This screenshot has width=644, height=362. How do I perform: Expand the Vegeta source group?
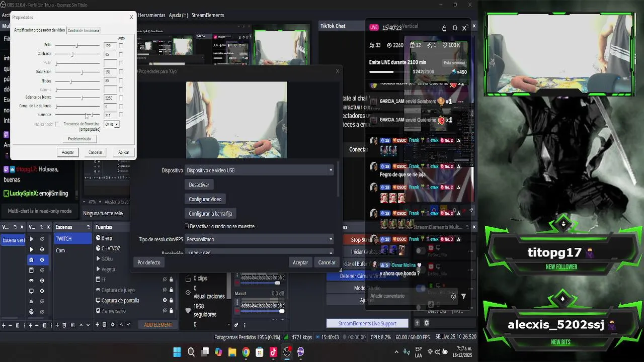pyautogui.click(x=98, y=269)
